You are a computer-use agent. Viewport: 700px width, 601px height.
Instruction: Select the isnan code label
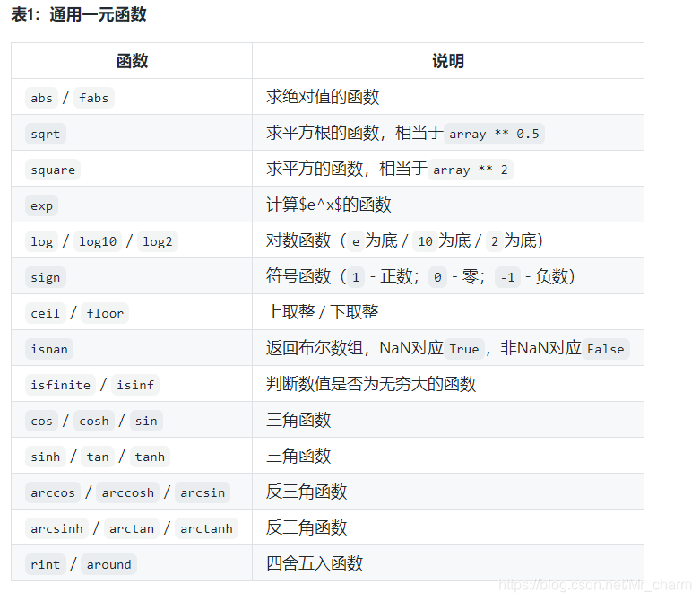(49, 349)
